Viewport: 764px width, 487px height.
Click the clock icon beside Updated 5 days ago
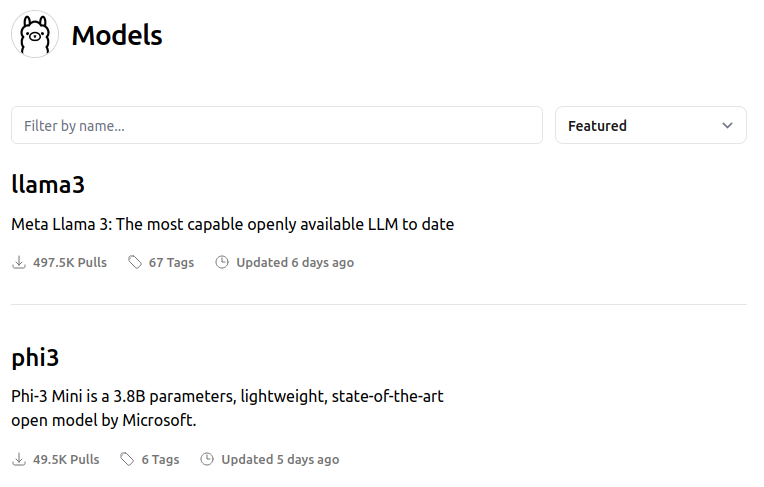[207, 460]
